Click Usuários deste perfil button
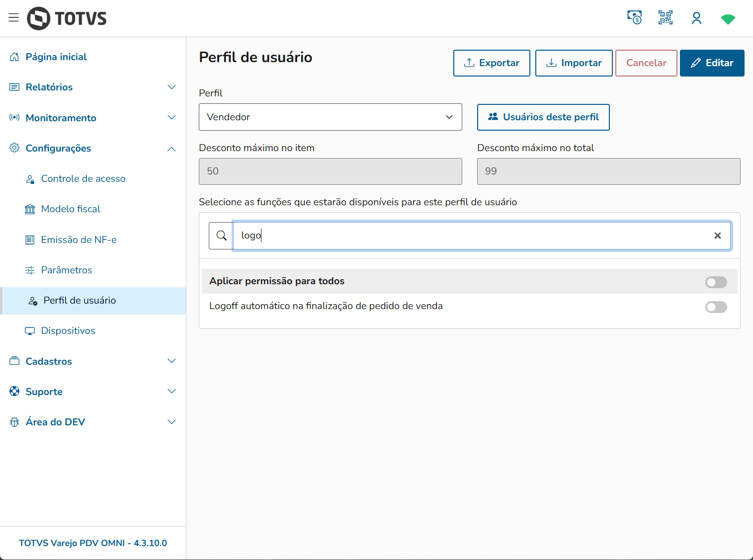 pyautogui.click(x=543, y=117)
